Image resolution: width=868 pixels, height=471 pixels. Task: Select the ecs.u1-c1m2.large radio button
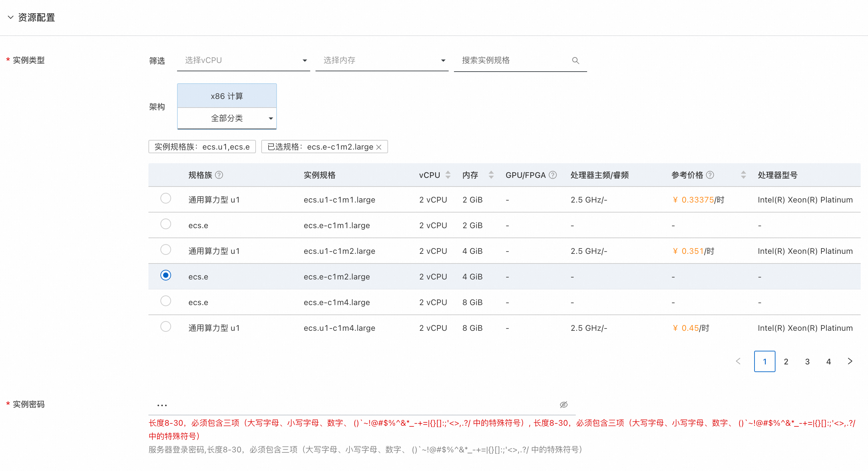point(165,249)
